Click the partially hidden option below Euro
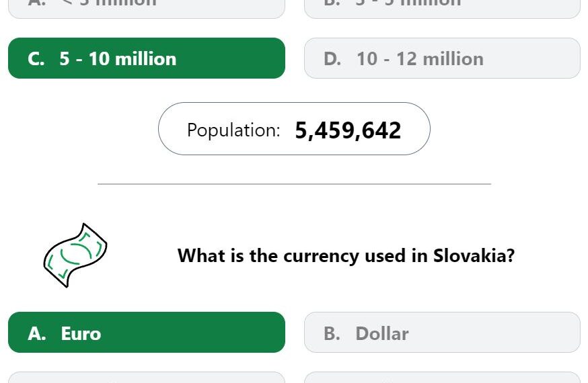The width and height of the screenshot is (588, 383). pos(147,378)
